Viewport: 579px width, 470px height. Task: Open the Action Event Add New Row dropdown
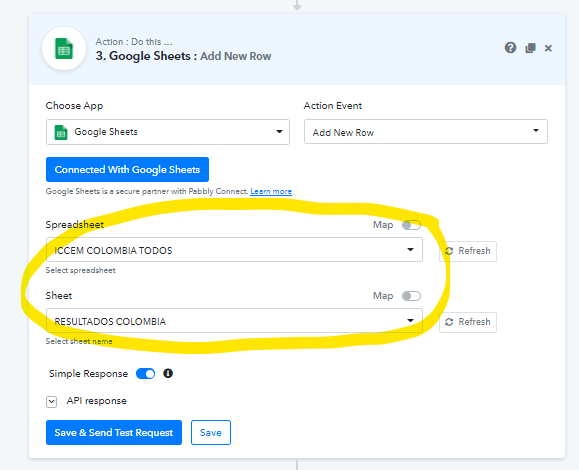(x=426, y=131)
